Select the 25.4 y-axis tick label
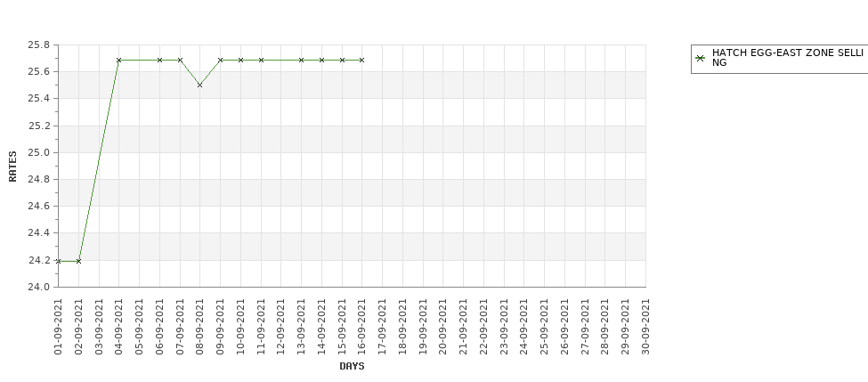 click(38, 99)
